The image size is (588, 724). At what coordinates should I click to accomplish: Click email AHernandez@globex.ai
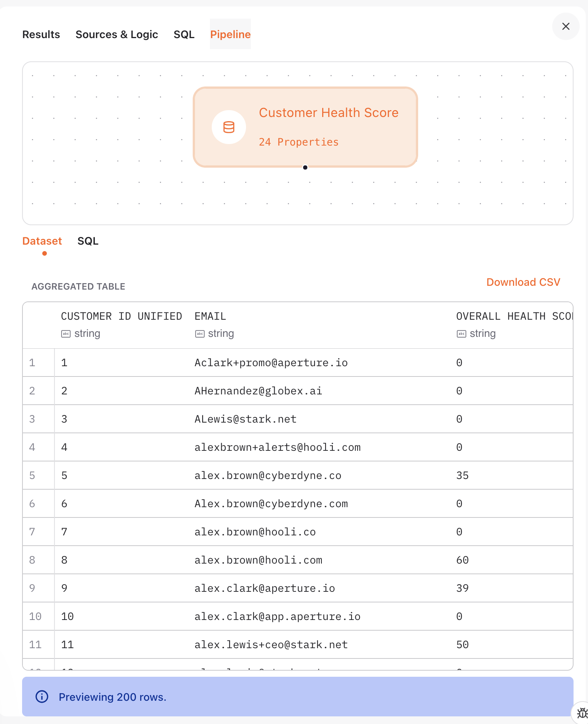tap(258, 391)
